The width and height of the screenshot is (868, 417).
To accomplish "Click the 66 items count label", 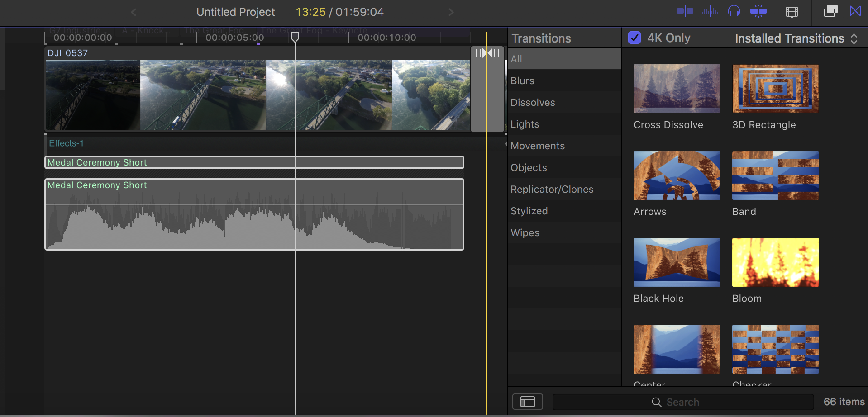I will pos(844,402).
